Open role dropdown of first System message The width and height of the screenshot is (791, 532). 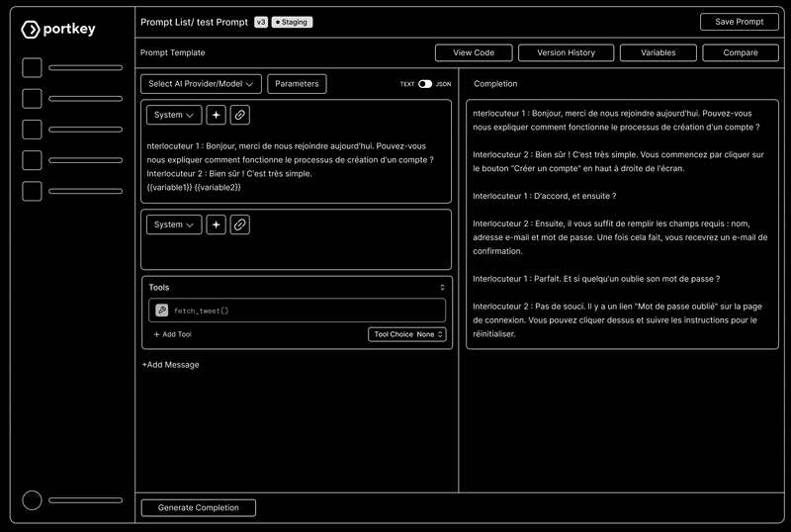click(174, 115)
